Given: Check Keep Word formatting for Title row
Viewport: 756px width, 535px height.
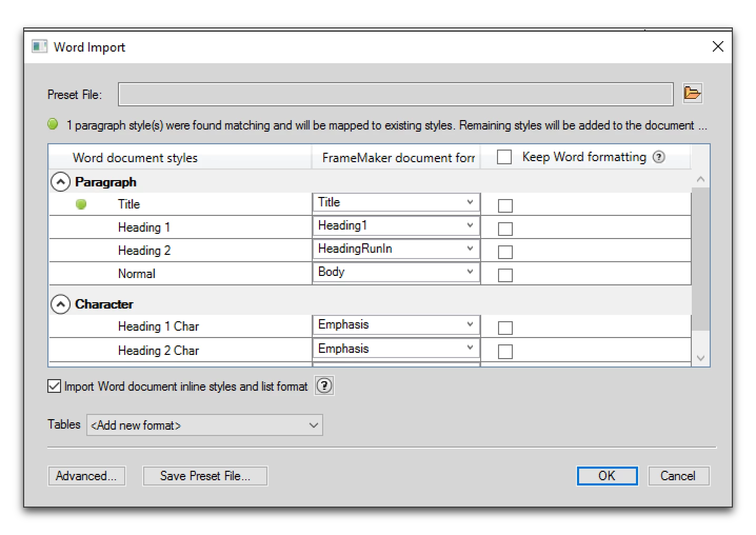Looking at the screenshot, I should click(505, 205).
